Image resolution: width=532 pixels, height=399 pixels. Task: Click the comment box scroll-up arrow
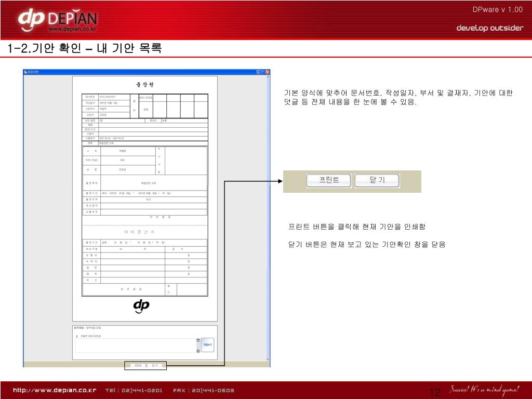[x=198, y=341]
